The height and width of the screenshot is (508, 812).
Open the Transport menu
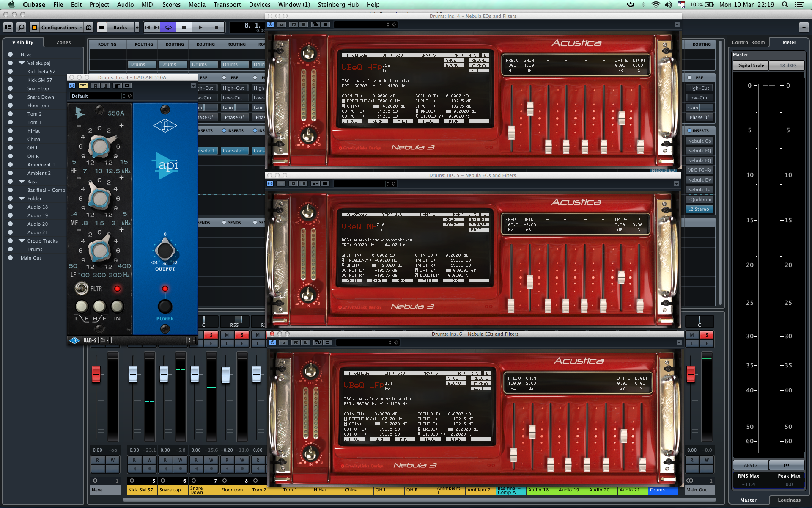(x=227, y=5)
